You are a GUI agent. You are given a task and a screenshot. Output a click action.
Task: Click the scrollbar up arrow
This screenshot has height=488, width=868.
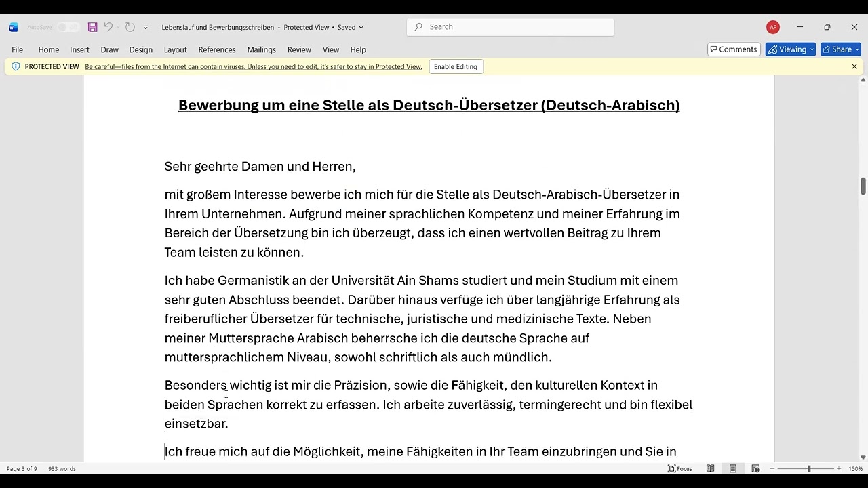(x=863, y=79)
